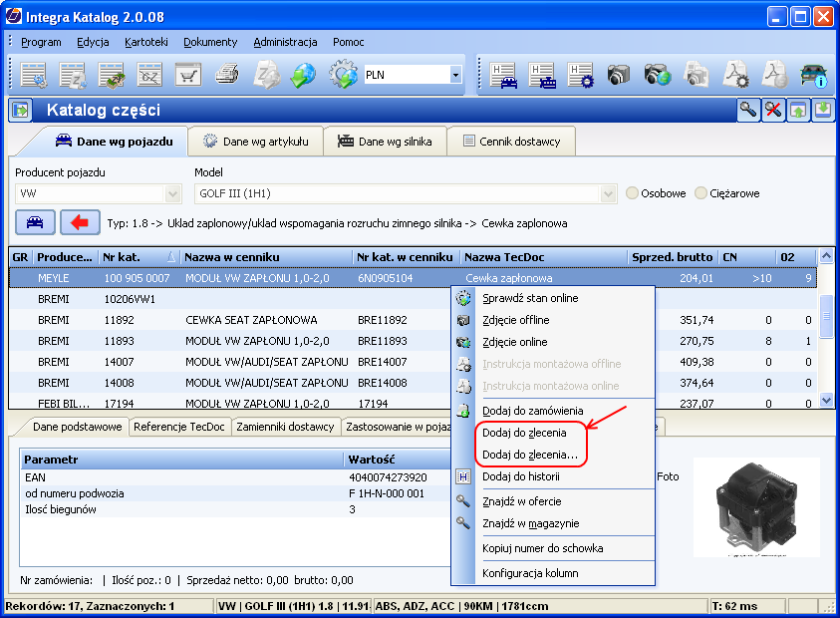Viewport: 840px width, 618px height.
Task: Click the list with Z document icon
Action: point(73,75)
